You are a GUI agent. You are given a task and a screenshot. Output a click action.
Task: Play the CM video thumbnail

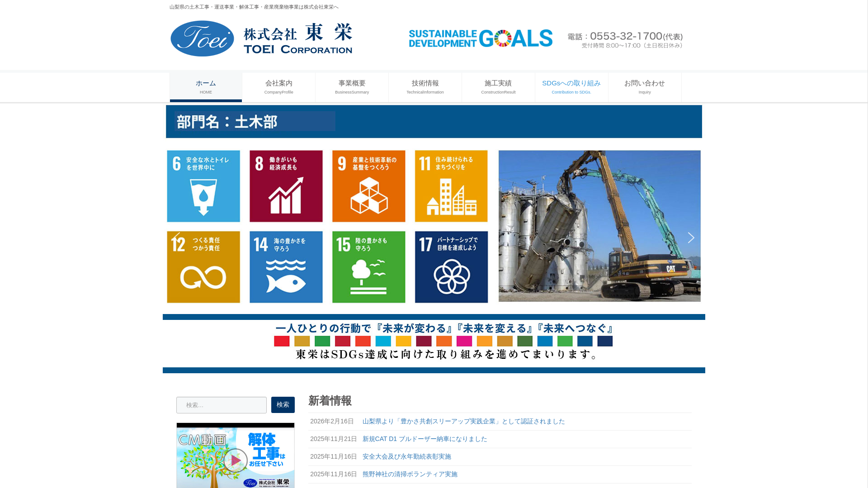tap(235, 460)
